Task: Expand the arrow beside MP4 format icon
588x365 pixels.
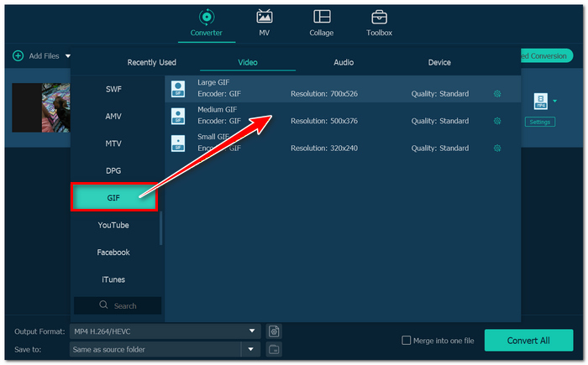Action: 554,101
